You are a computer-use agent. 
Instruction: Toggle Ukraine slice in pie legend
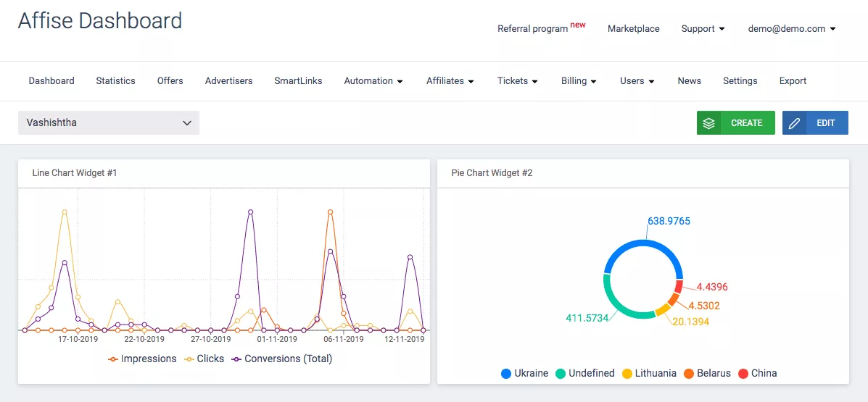pos(524,374)
